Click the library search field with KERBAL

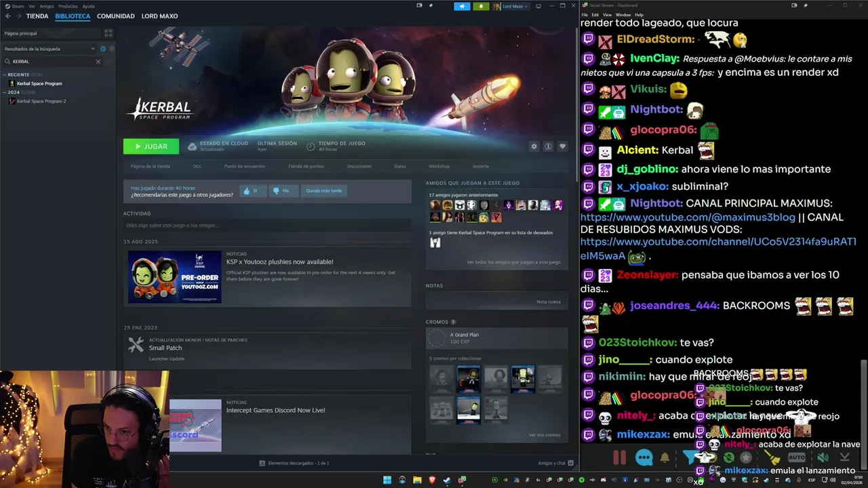coord(51,62)
